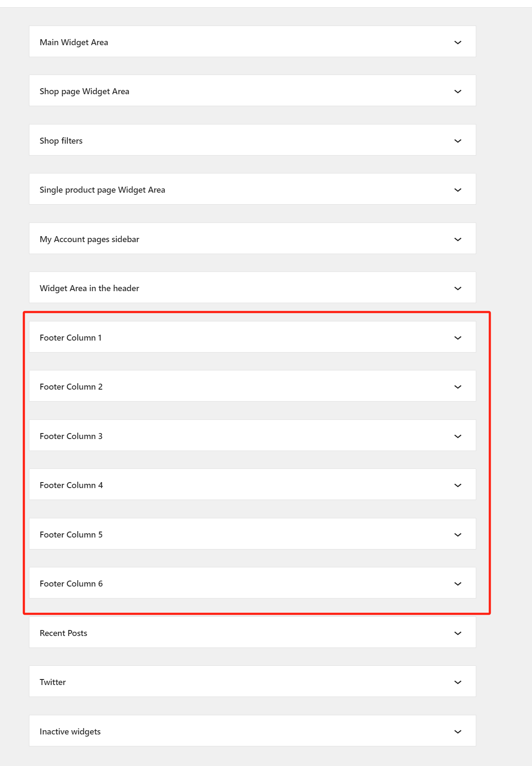
Task: Open Footer Column 1 chevron arrow
Action: (458, 338)
